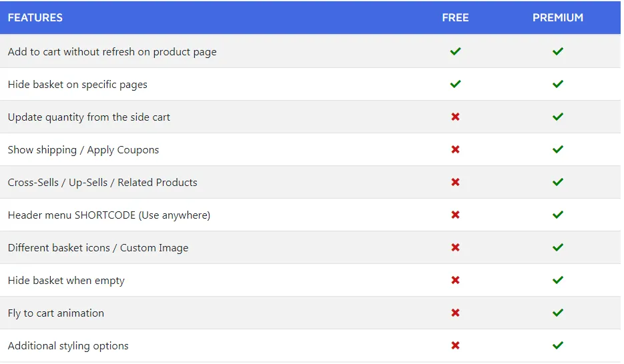Click the Free checkmark for Hide basket on specific pages

coord(455,84)
